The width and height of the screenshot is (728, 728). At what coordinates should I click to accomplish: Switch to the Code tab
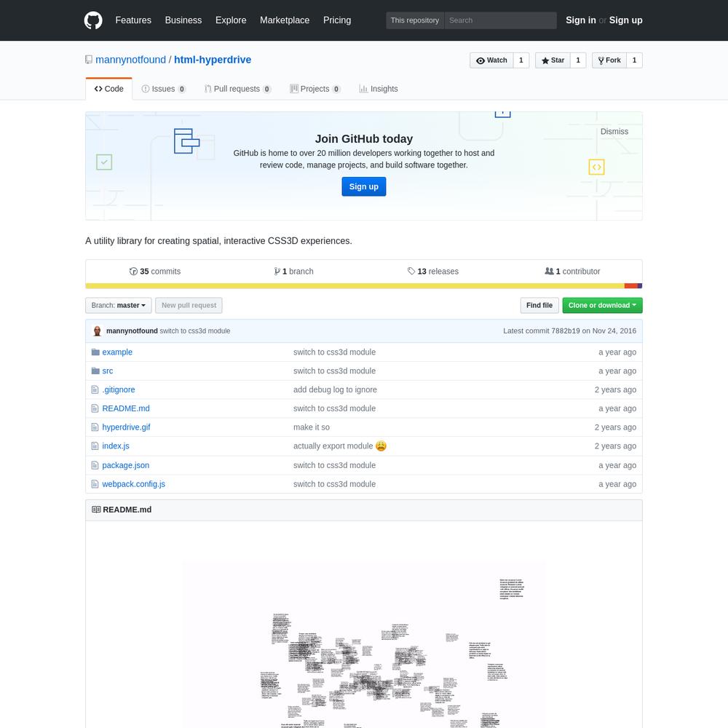[109, 89]
